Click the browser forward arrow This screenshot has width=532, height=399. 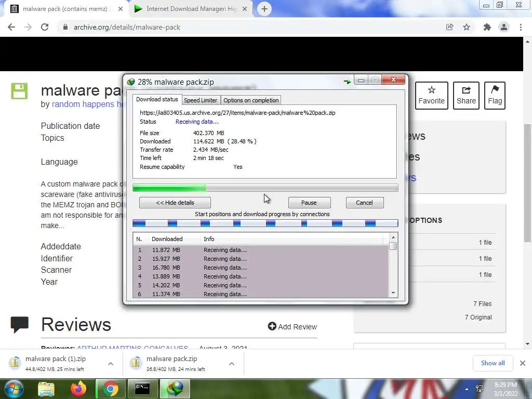pyautogui.click(x=28, y=27)
